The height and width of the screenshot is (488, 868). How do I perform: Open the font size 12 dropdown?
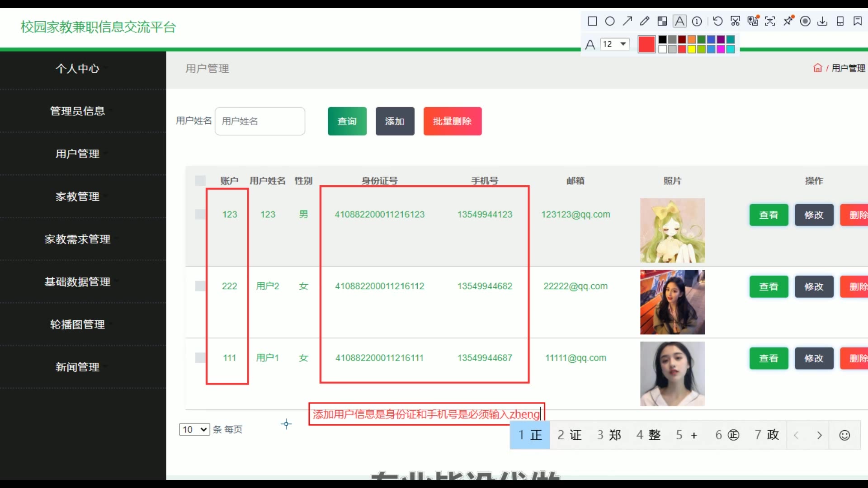point(615,44)
